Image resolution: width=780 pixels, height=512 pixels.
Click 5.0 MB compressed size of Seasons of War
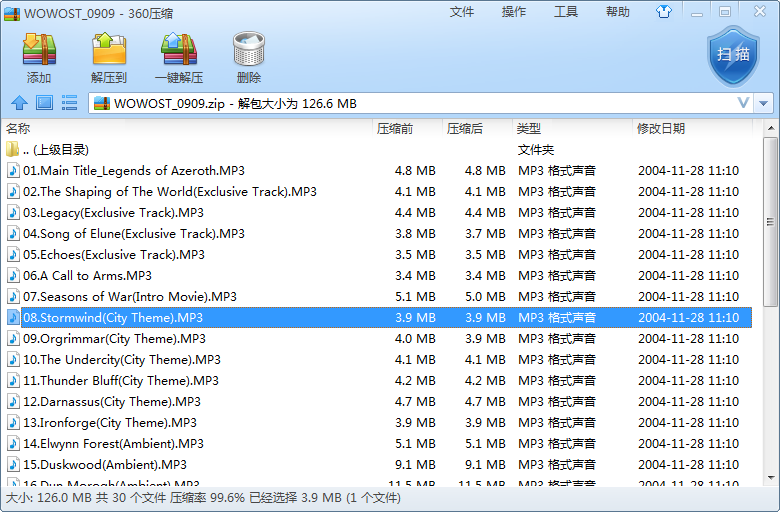[x=486, y=297]
